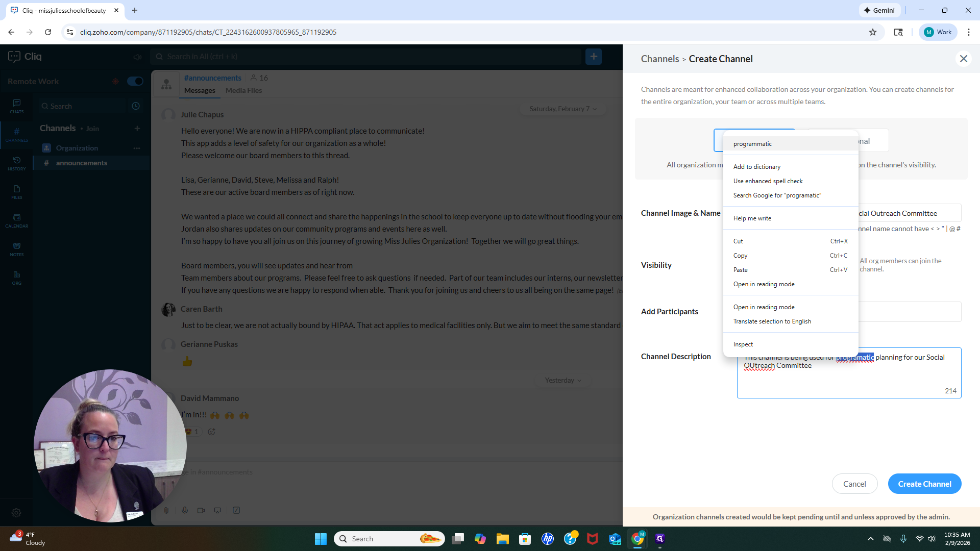The height and width of the screenshot is (551, 980).
Task: Close the Create Channel panel
Action: [x=963, y=59]
